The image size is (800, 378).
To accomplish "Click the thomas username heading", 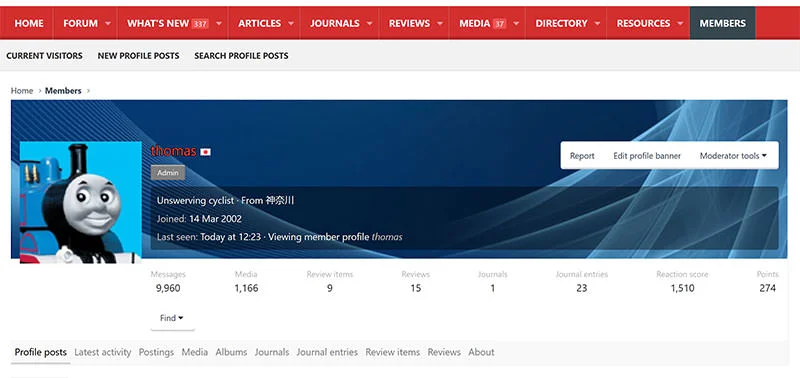I will point(173,151).
